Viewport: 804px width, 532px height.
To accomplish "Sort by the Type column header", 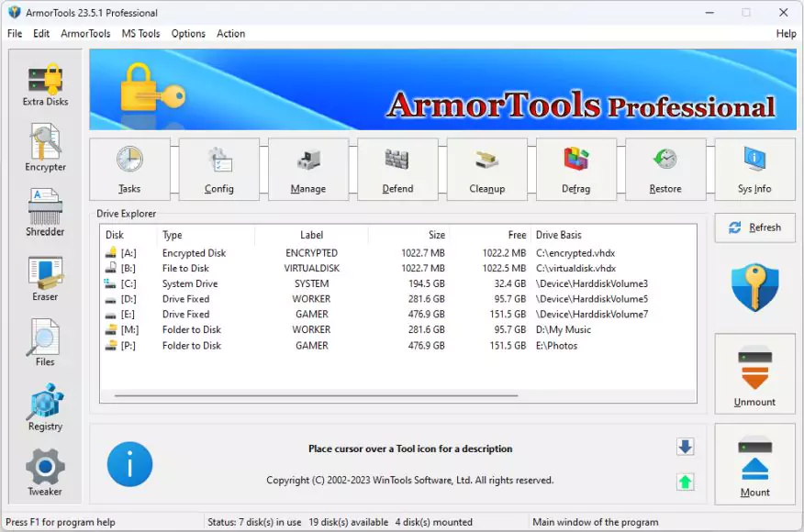I will point(206,235).
